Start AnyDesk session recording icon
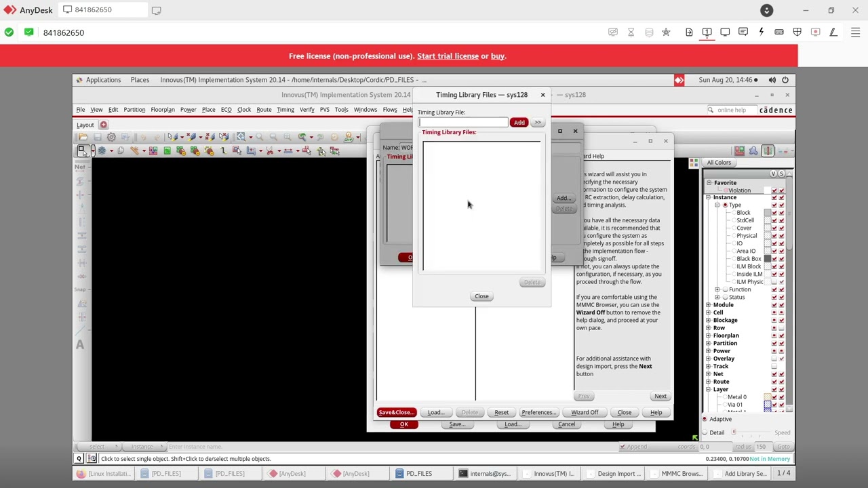Screen dimensions: 868x488 point(816,32)
